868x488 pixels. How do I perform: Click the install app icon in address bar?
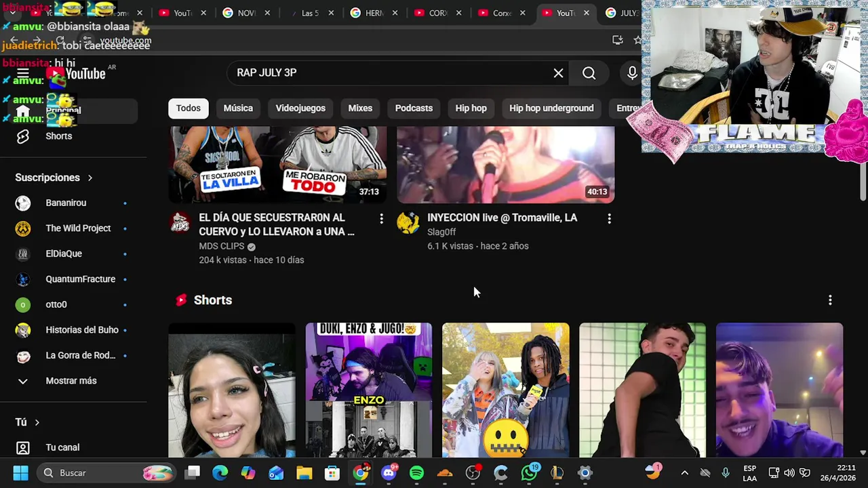point(617,40)
